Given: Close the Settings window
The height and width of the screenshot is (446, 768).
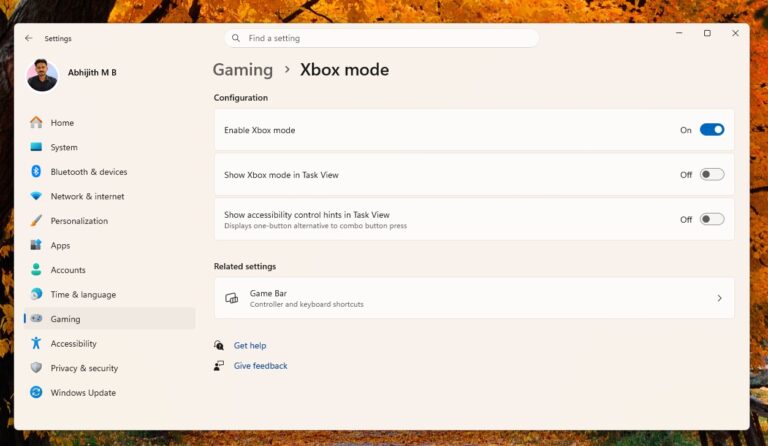Looking at the screenshot, I should point(735,33).
